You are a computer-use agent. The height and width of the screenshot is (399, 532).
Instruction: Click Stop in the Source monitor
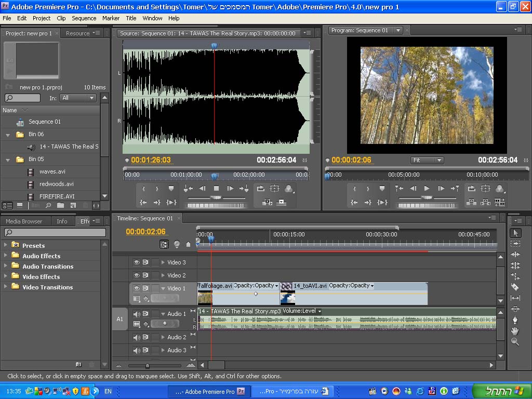tap(216, 189)
